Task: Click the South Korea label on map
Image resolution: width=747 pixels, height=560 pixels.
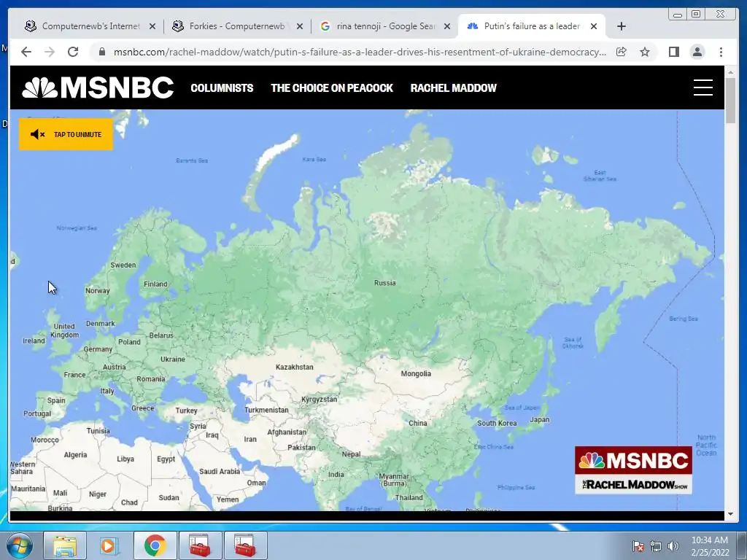Action: point(497,423)
